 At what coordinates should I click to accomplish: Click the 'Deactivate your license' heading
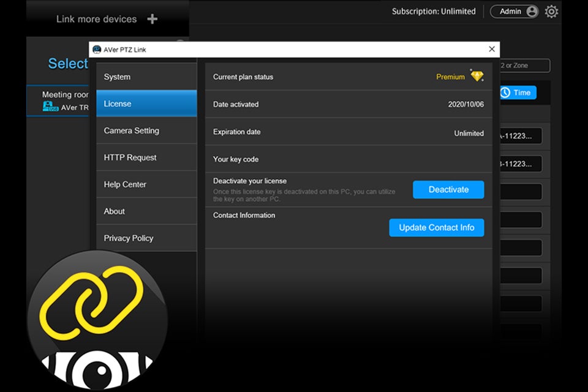(x=250, y=181)
